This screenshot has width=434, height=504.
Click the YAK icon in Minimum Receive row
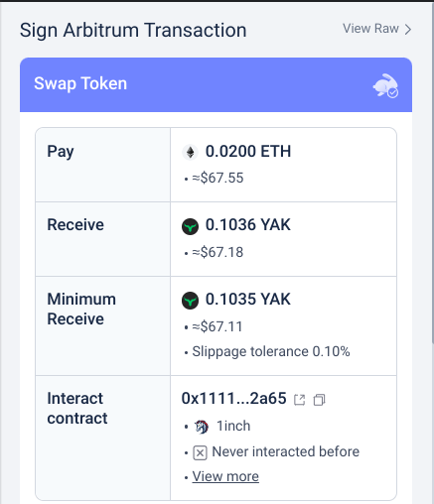[190, 301]
